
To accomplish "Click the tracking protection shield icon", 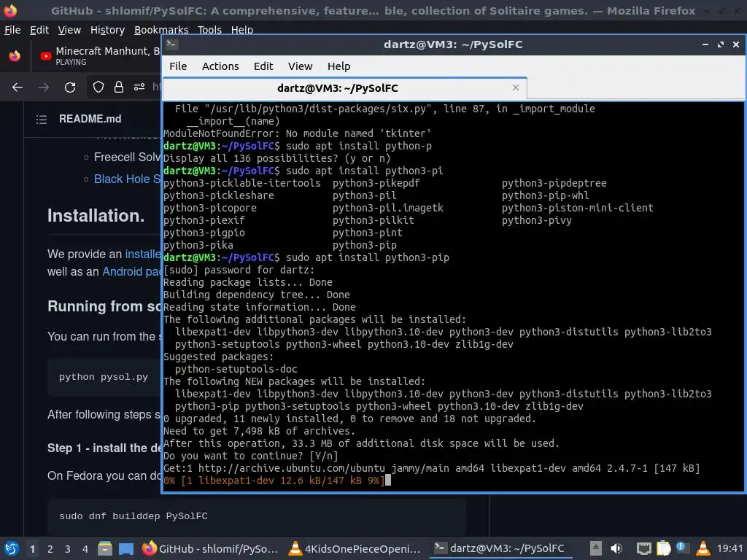I will click(x=98, y=87).
